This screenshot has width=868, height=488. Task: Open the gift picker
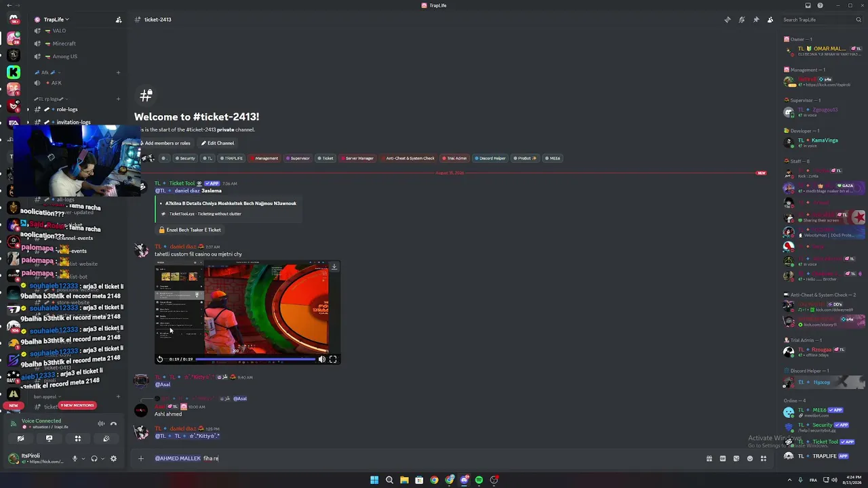point(709,459)
